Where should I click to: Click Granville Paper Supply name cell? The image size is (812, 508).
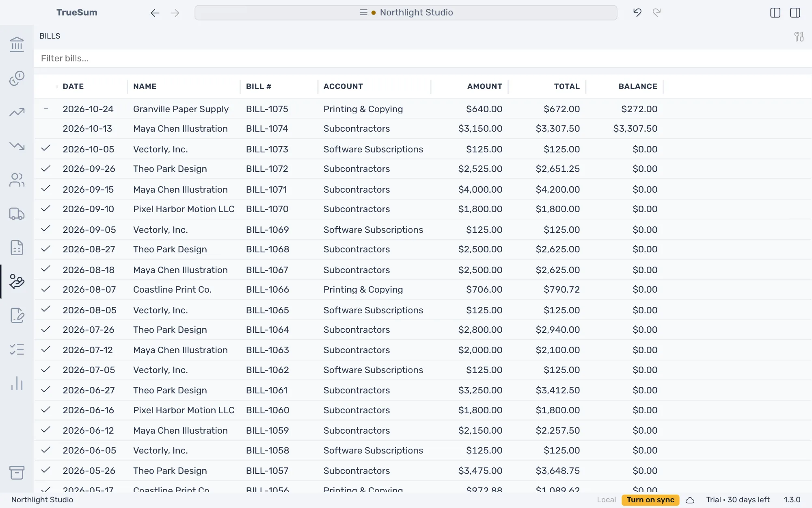(x=181, y=109)
